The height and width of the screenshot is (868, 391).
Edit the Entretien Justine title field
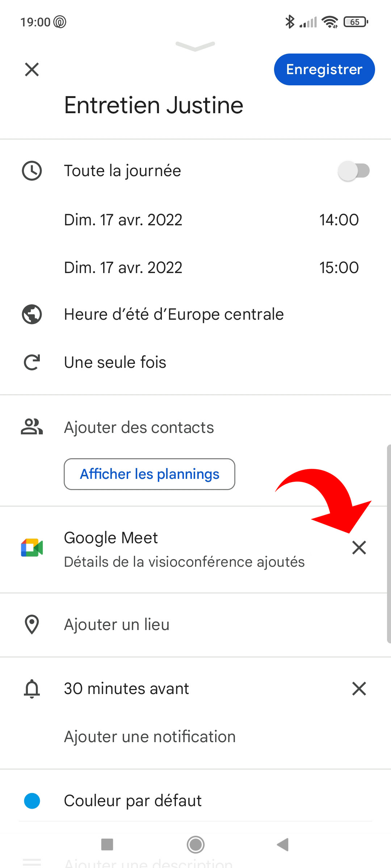pyautogui.click(x=154, y=105)
